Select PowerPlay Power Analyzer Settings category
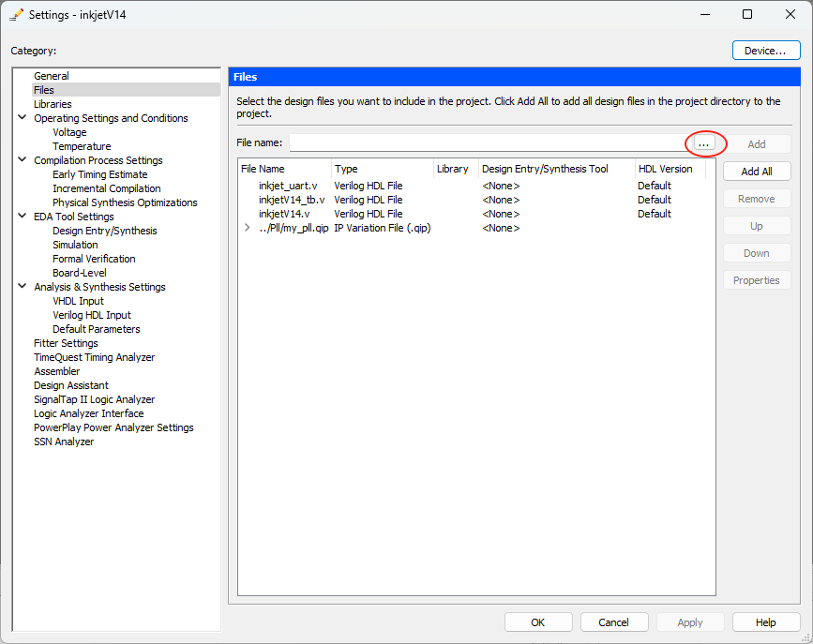This screenshot has height=644, width=813. [113, 427]
